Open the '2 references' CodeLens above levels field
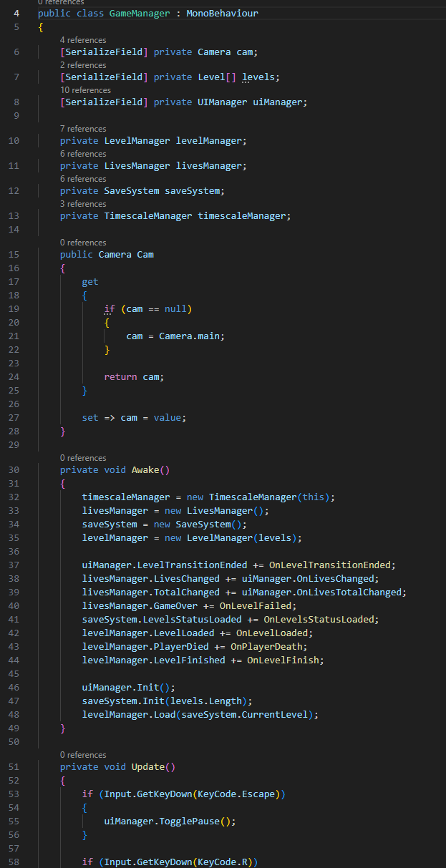 click(x=83, y=65)
